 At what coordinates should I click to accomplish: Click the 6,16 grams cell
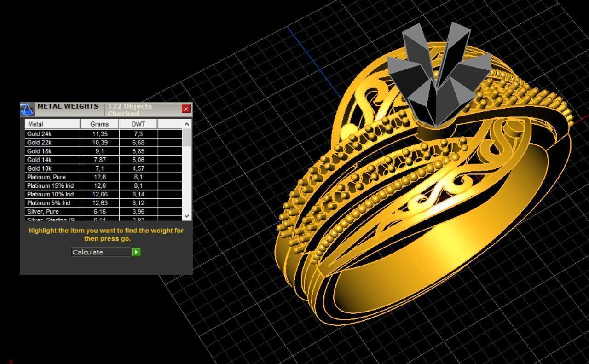100,212
